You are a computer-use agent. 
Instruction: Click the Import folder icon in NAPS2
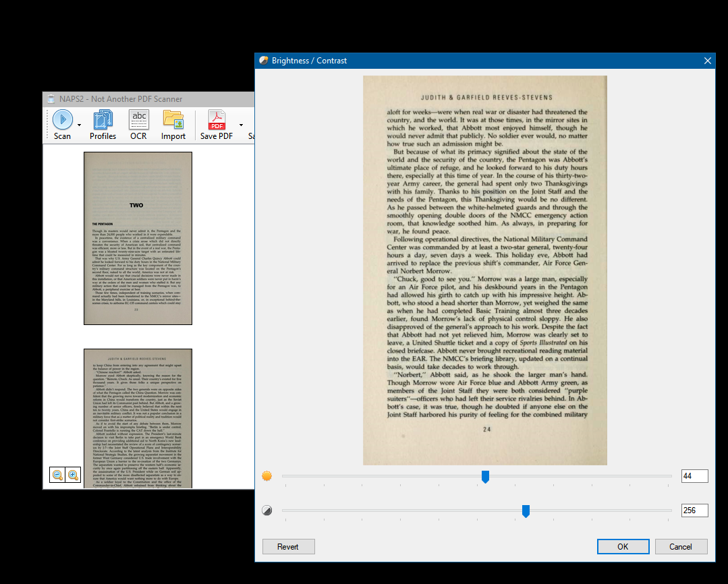click(x=173, y=119)
